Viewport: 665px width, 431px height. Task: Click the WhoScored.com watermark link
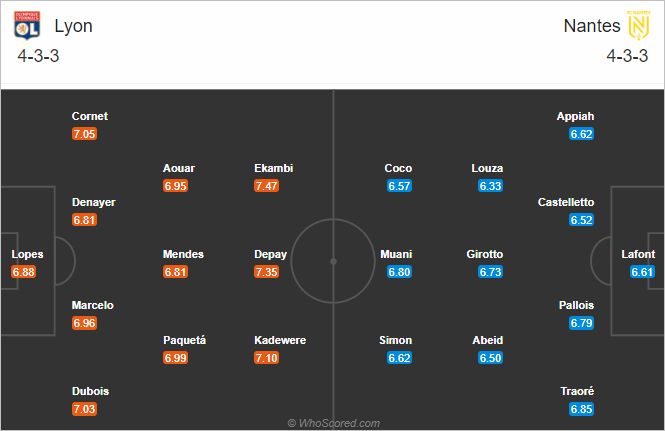[333, 423]
